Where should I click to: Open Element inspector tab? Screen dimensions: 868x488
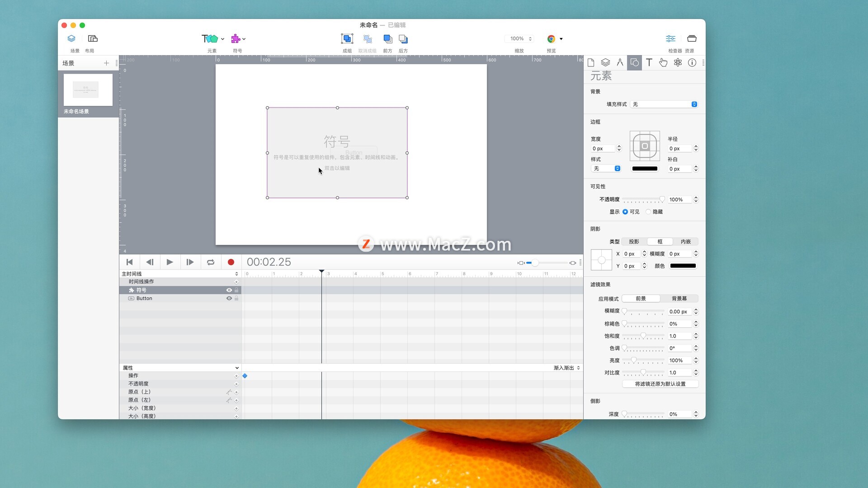coord(634,63)
